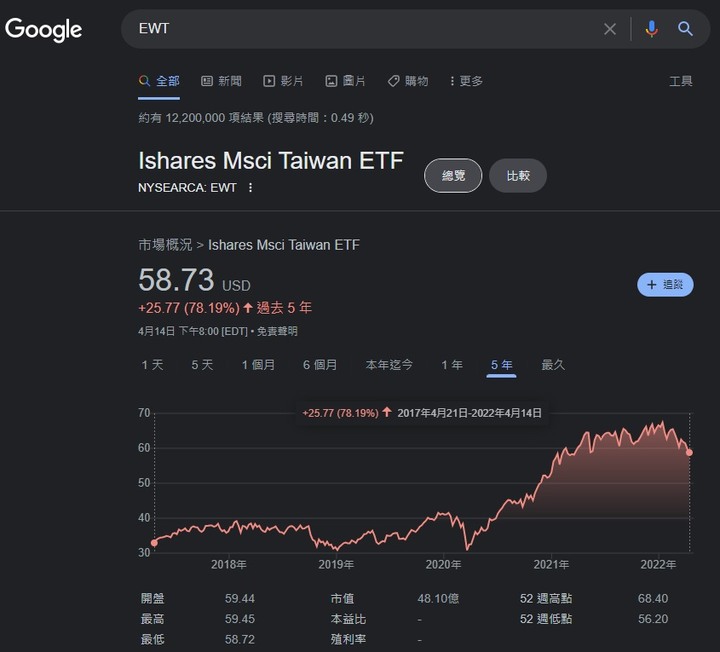This screenshot has width=720, height=652.
Task: Click the 市值 value 48.10億
Action: (x=438, y=598)
